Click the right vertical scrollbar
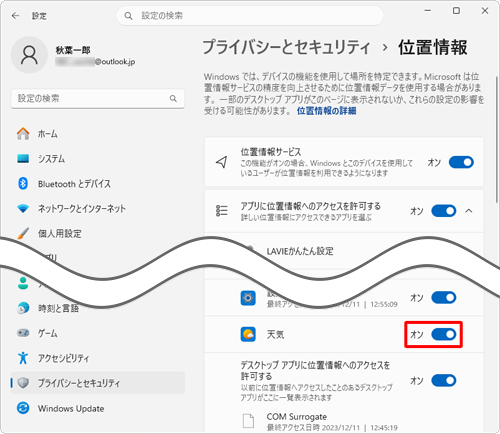 497,140
